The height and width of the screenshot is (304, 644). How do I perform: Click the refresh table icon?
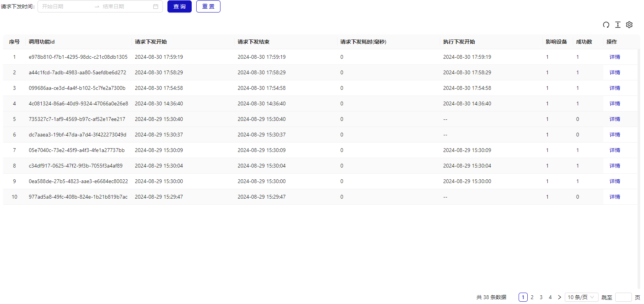[x=606, y=25]
